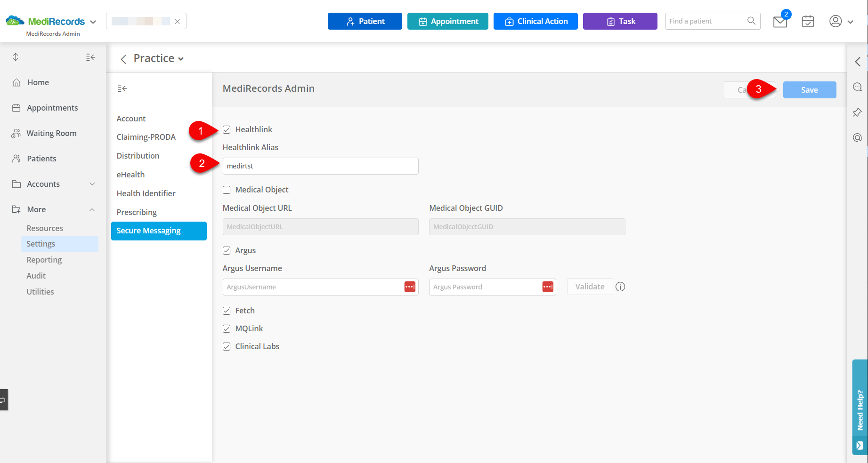The height and width of the screenshot is (463, 868).
Task: Collapse the Practice settings submenu icon
Action: point(122,88)
